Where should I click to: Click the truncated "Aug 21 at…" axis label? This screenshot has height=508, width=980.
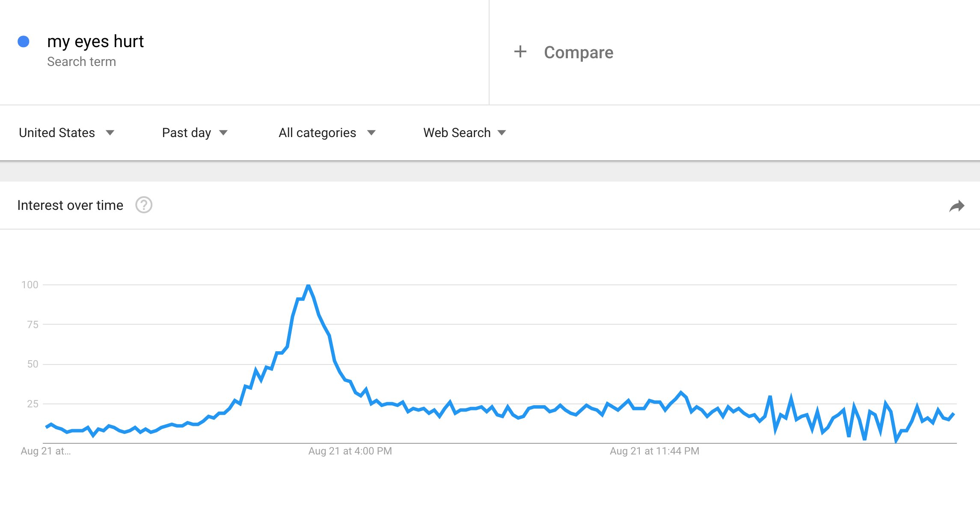[x=46, y=451]
